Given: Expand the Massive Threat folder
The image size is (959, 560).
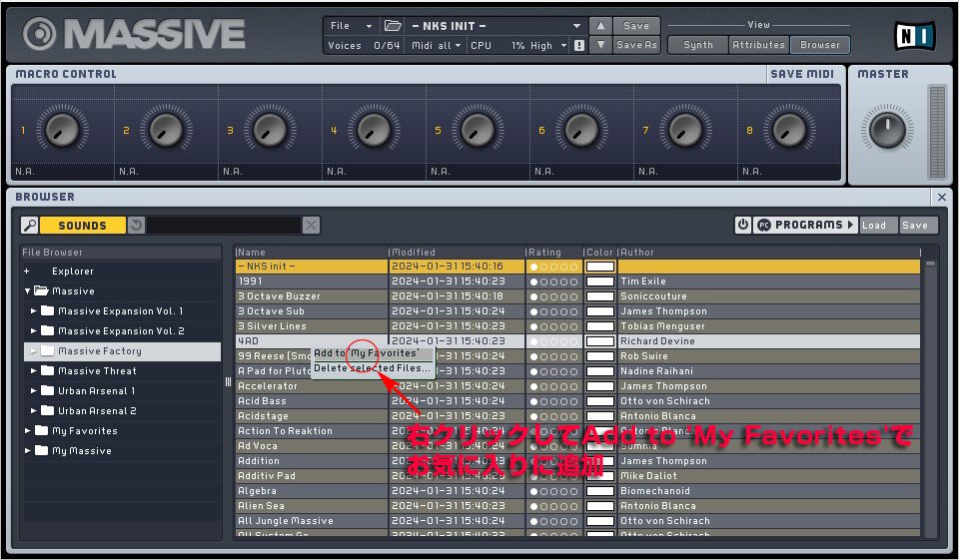Looking at the screenshot, I should [x=34, y=370].
